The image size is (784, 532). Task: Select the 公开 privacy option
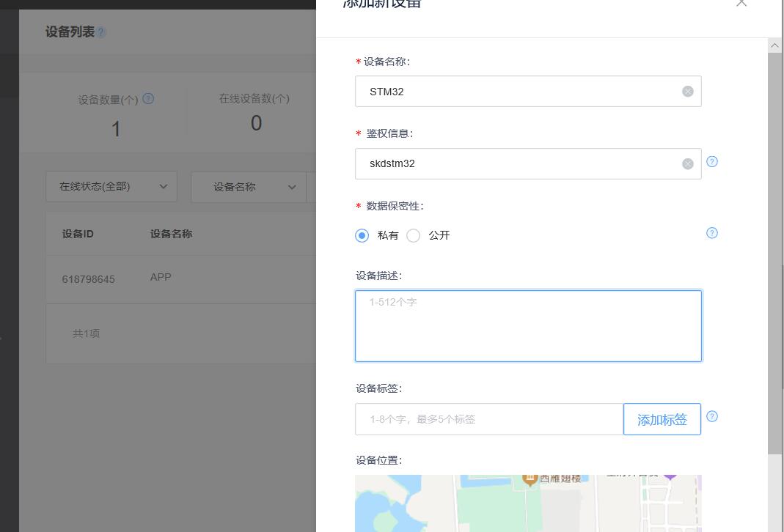pyautogui.click(x=413, y=235)
